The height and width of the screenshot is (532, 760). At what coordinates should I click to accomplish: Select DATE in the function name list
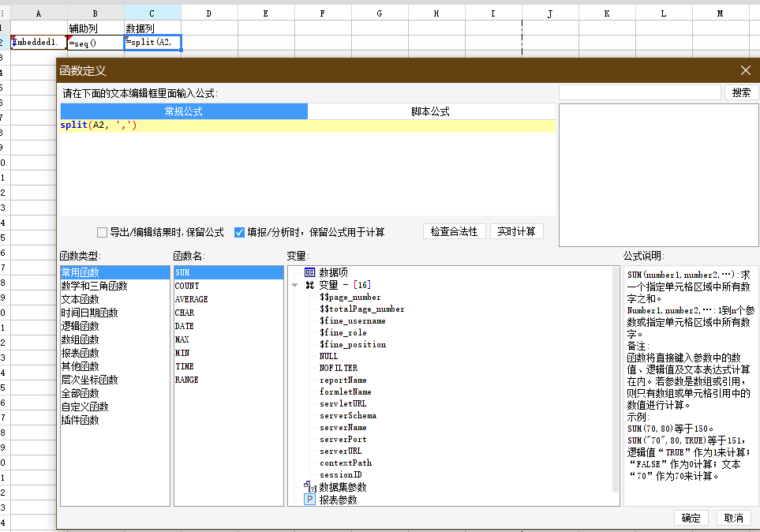point(229,326)
